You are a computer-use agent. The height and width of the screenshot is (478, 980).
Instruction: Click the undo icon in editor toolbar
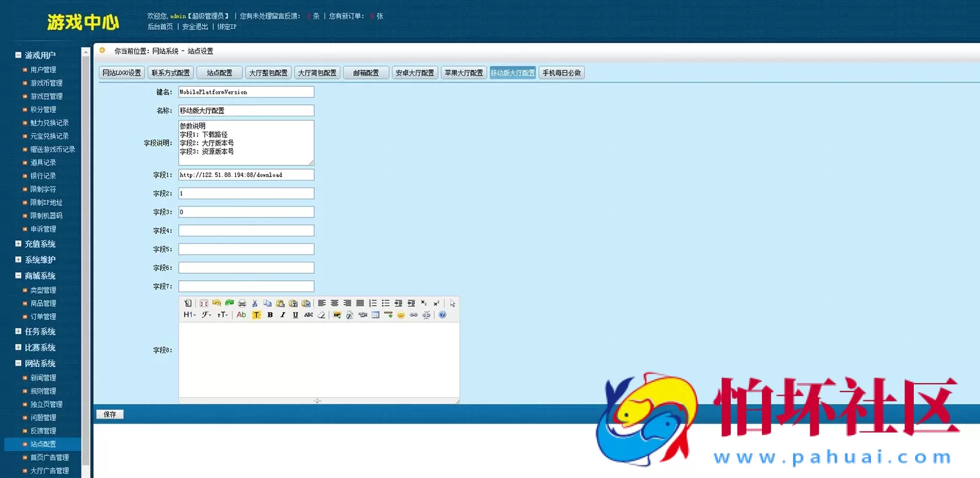[x=216, y=303]
